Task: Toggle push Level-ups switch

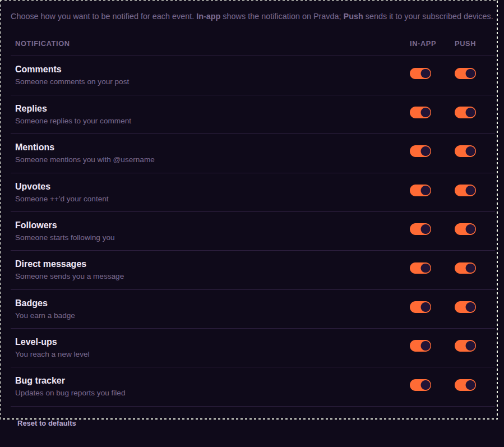Action: click(x=465, y=345)
